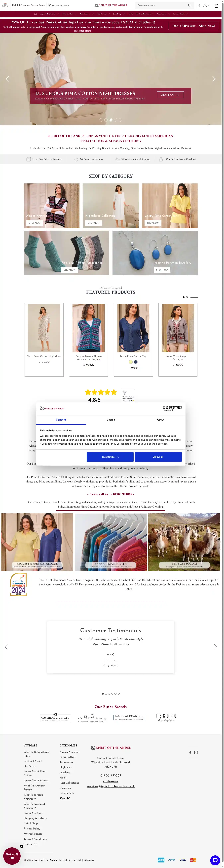Image resolution: width=224 pixels, height=868 pixels.
Task: Select the second featured products pagination dot
Action: [x=187, y=297]
